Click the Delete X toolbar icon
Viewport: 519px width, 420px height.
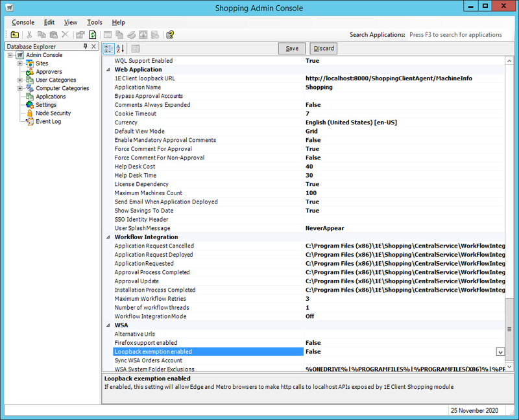(x=66, y=35)
